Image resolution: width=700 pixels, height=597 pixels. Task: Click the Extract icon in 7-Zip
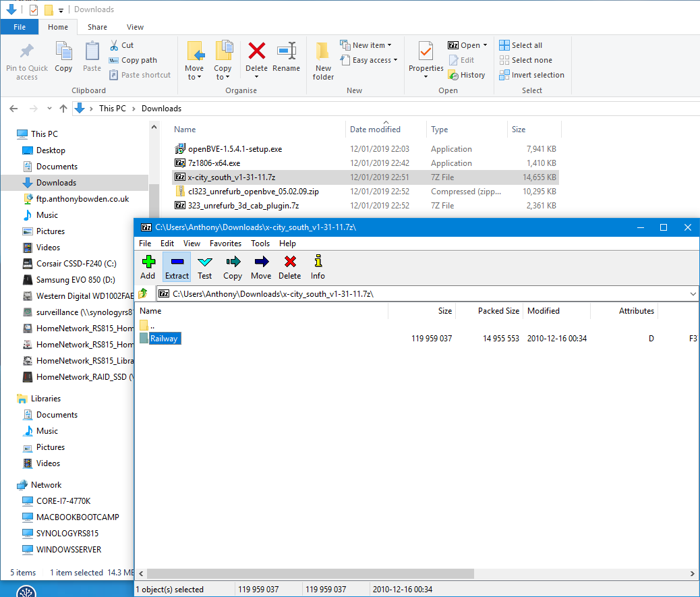click(177, 267)
